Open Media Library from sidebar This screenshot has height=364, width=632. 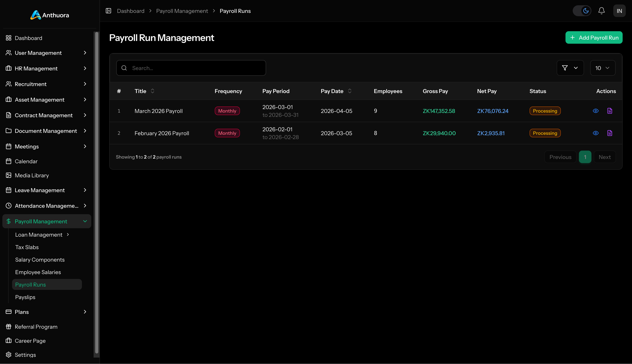[32, 175]
